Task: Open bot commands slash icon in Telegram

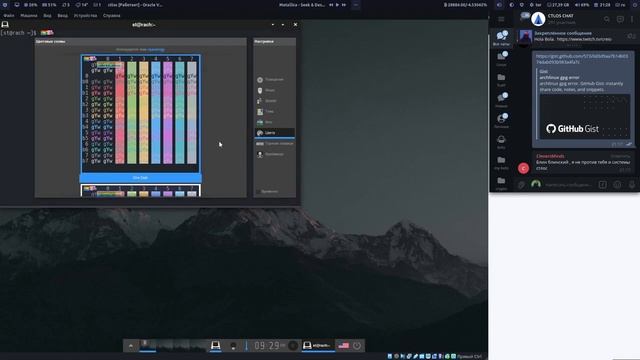Action: 602,185
